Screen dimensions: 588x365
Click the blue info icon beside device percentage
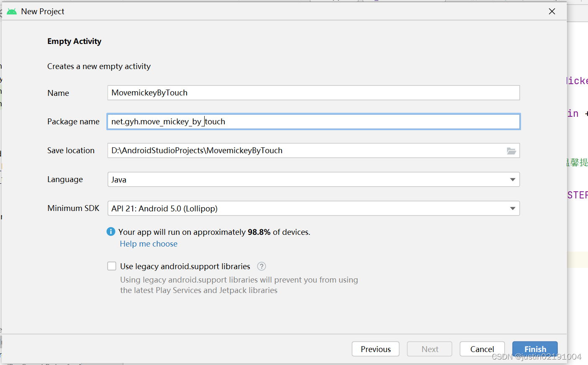click(111, 231)
